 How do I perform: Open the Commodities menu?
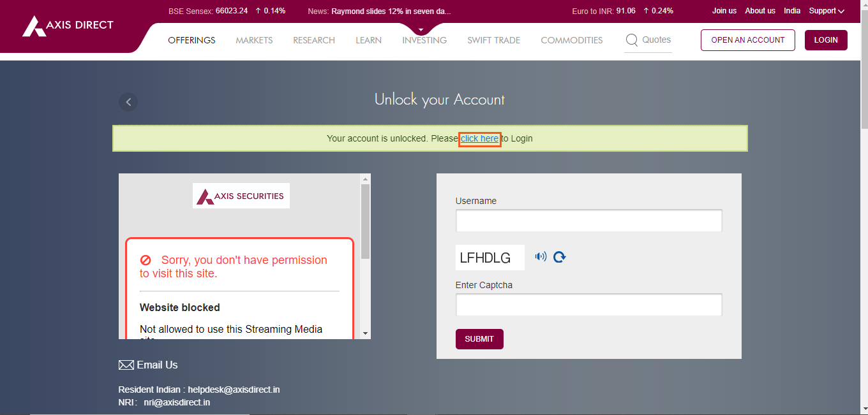point(571,40)
